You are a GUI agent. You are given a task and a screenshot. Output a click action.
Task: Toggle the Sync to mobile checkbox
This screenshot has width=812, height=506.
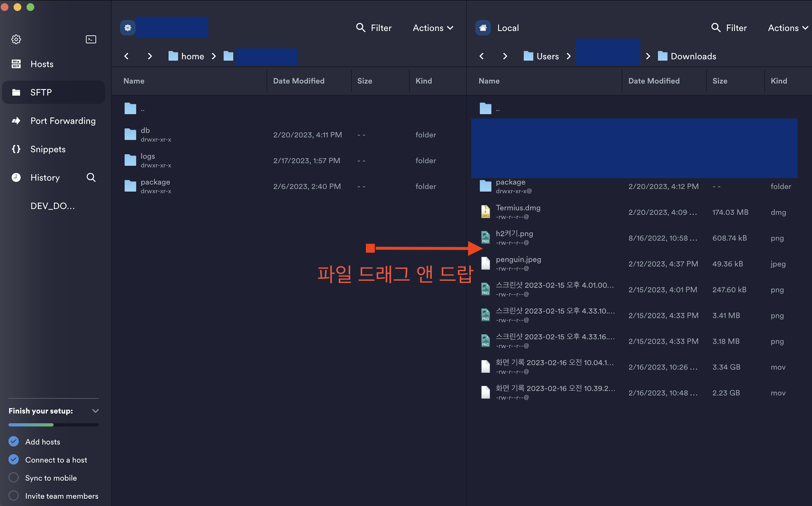point(14,477)
